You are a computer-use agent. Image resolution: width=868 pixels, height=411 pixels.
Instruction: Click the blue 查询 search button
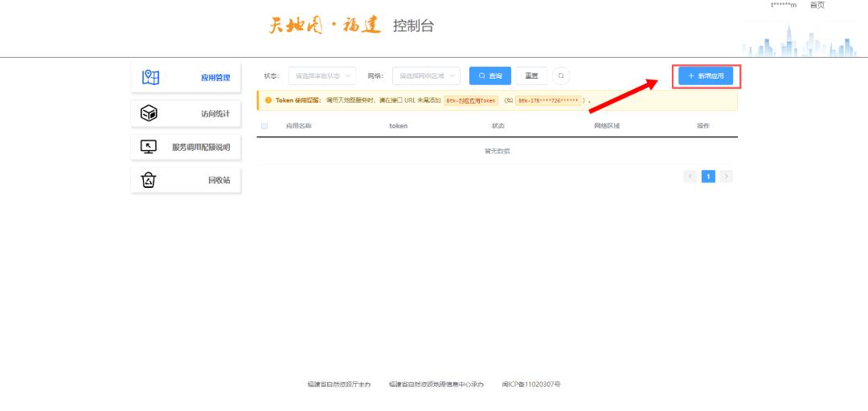coord(490,75)
